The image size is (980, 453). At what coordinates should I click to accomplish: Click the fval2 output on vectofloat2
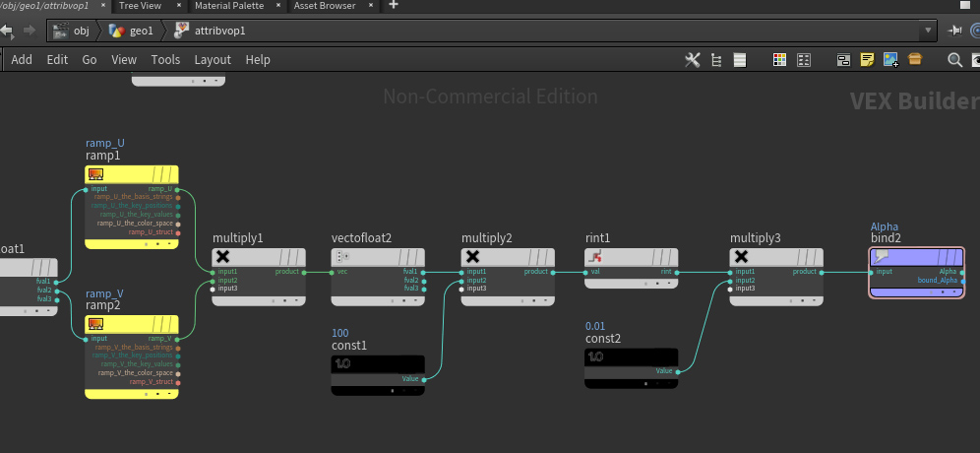[424, 281]
